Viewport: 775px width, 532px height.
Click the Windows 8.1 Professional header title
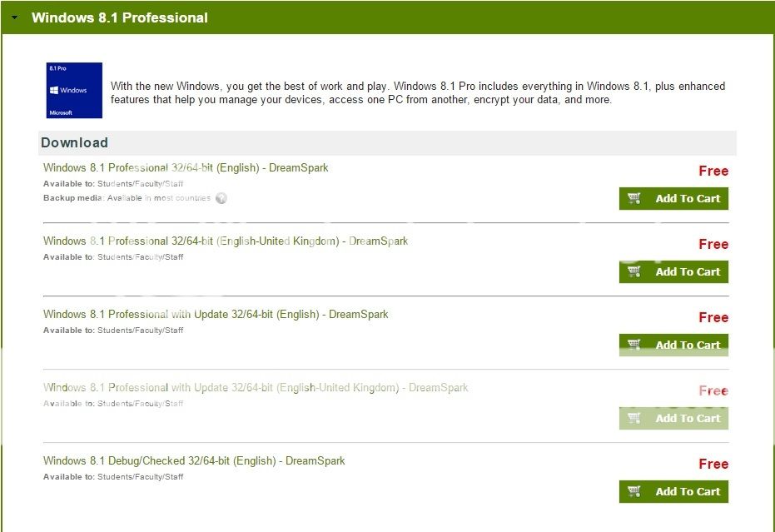pos(120,17)
